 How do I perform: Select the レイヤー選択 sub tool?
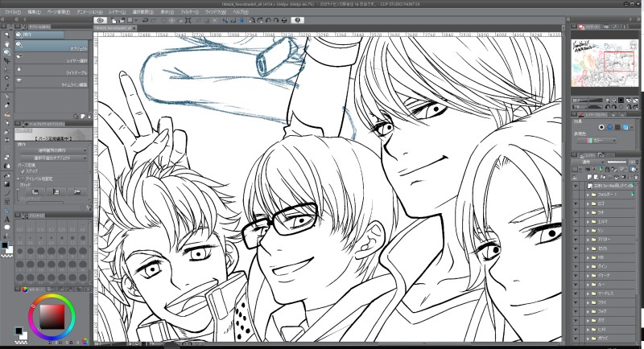(x=52, y=58)
